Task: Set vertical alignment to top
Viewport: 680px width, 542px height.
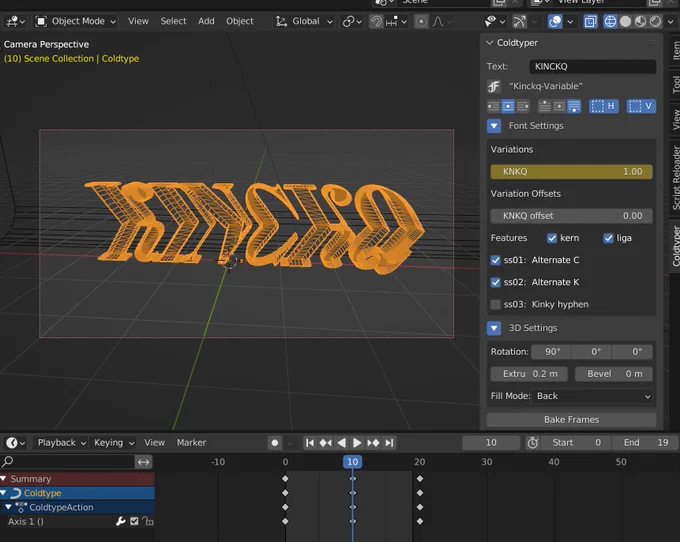Action: point(544,106)
